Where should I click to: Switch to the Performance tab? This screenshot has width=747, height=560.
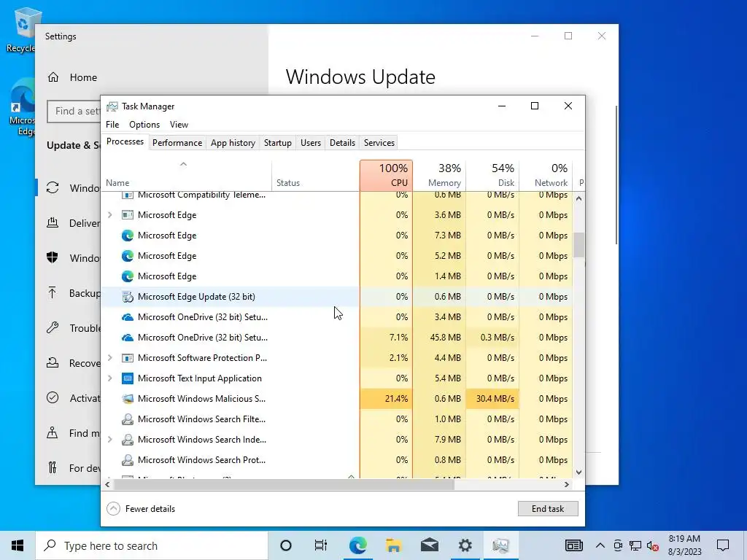[x=177, y=143]
